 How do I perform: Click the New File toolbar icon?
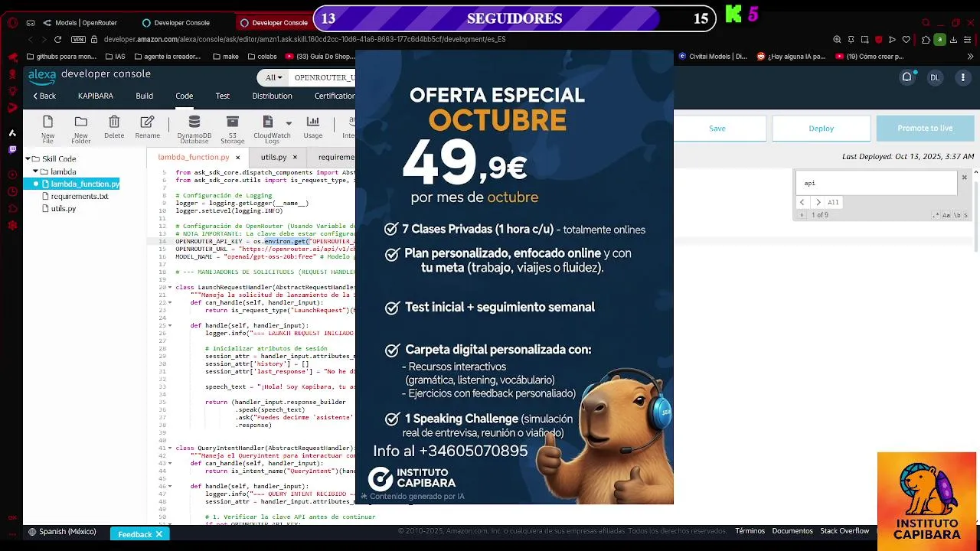coord(47,122)
